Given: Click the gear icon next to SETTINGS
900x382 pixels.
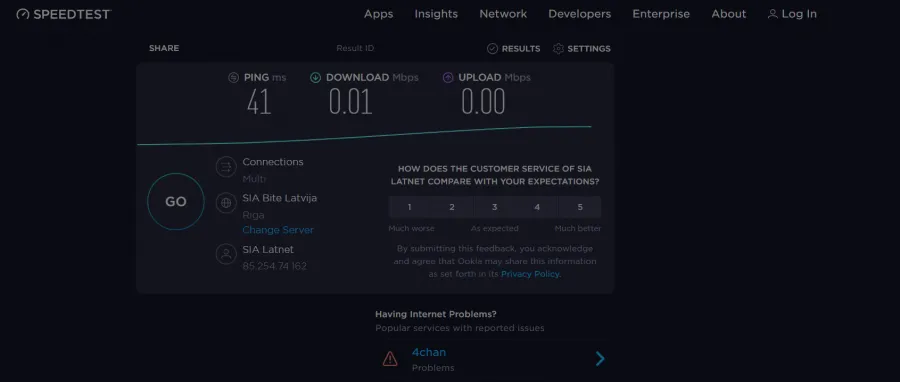Looking at the screenshot, I should (x=558, y=49).
